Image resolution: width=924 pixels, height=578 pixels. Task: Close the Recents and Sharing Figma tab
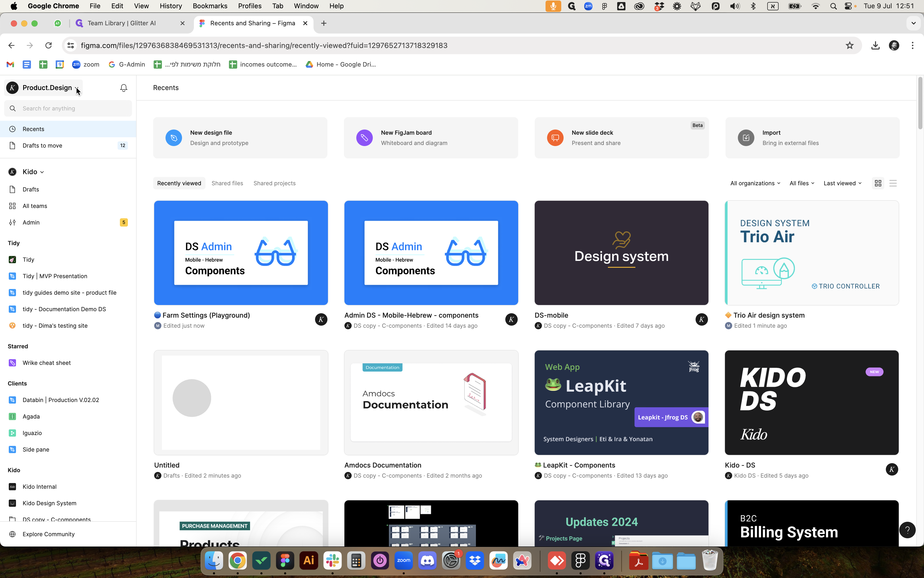pos(305,23)
